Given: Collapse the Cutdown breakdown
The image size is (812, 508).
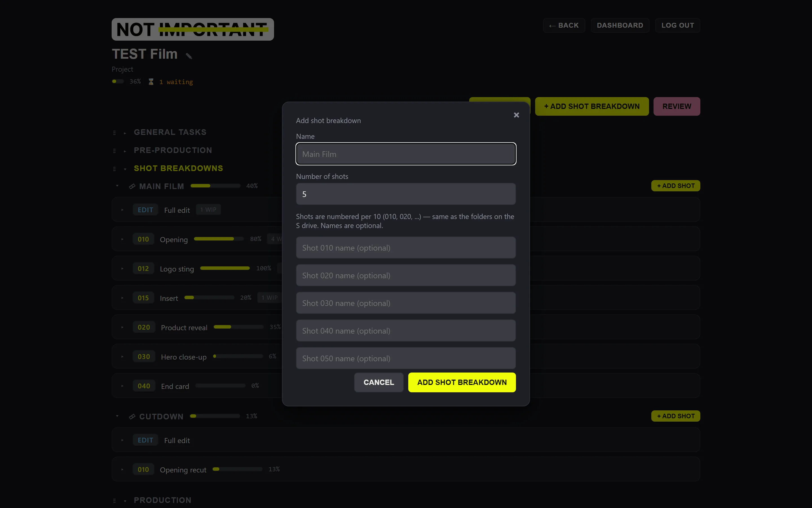Looking at the screenshot, I should coord(117,416).
